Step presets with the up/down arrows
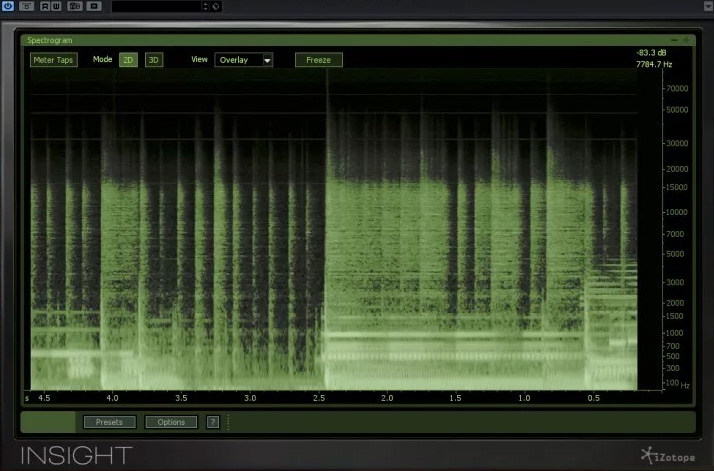This screenshot has width=714, height=471. coord(205,6)
